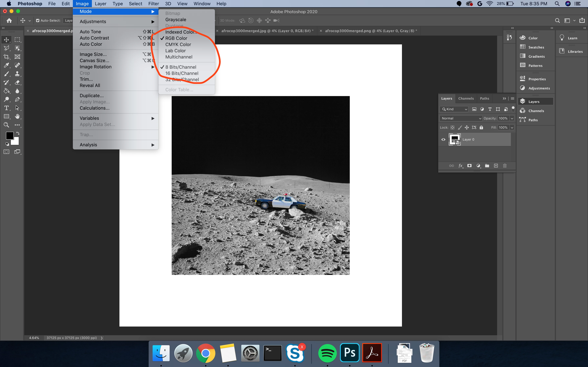Click the delete layer trash icon
588x367 pixels.
coord(505,166)
